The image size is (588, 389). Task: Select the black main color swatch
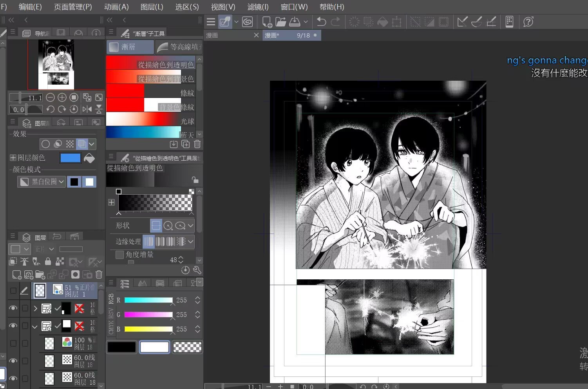click(x=121, y=347)
